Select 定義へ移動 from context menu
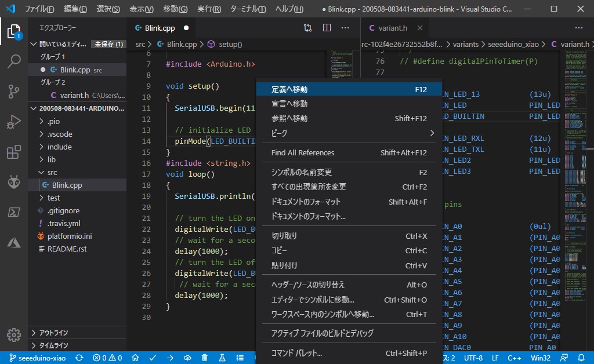The height and width of the screenshot is (364, 594). coord(349,89)
